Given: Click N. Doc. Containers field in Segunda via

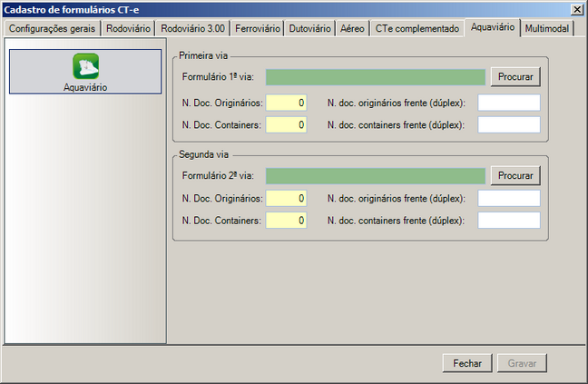Looking at the screenshot, I should click(x=286, y=221).
